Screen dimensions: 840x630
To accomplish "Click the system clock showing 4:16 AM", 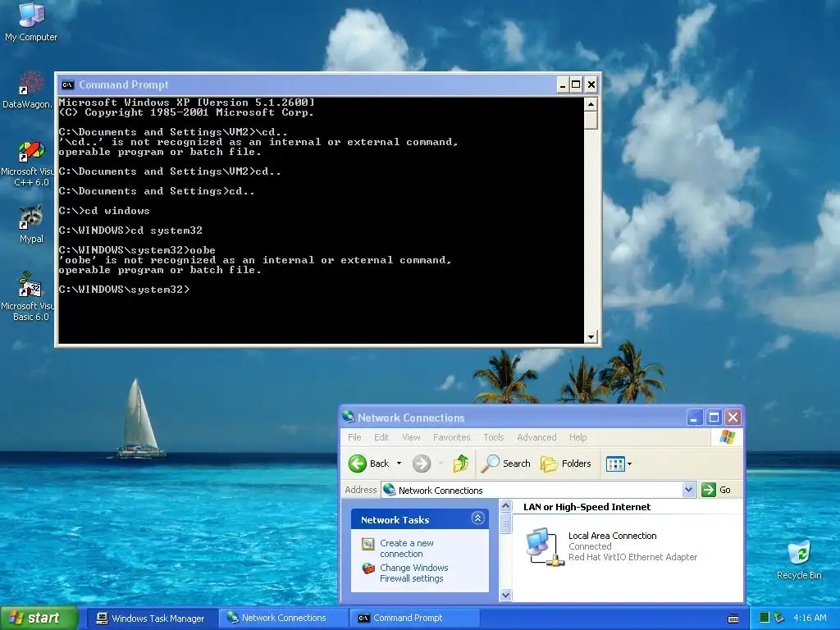I will [810, 618].
